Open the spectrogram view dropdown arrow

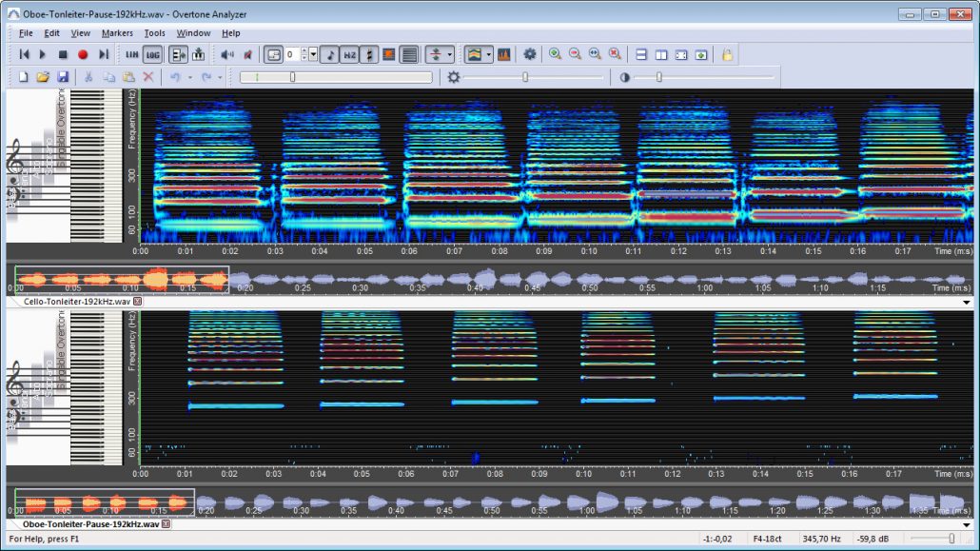click(x=489, y=54)
